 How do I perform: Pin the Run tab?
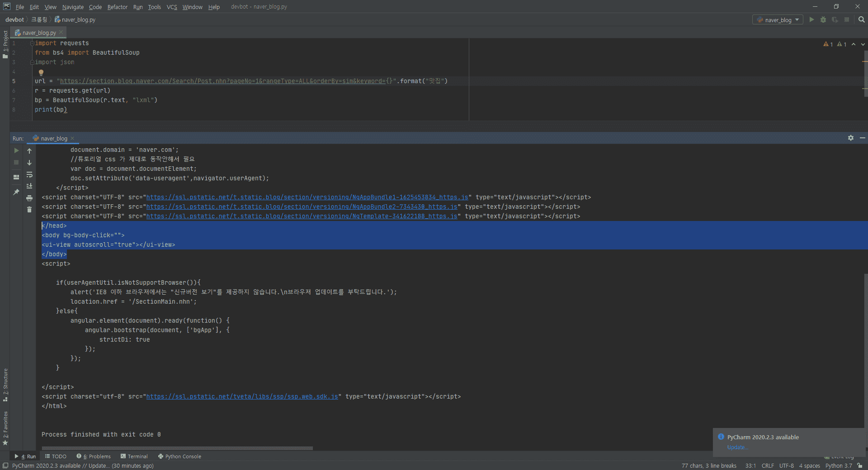tap(16, 192)
